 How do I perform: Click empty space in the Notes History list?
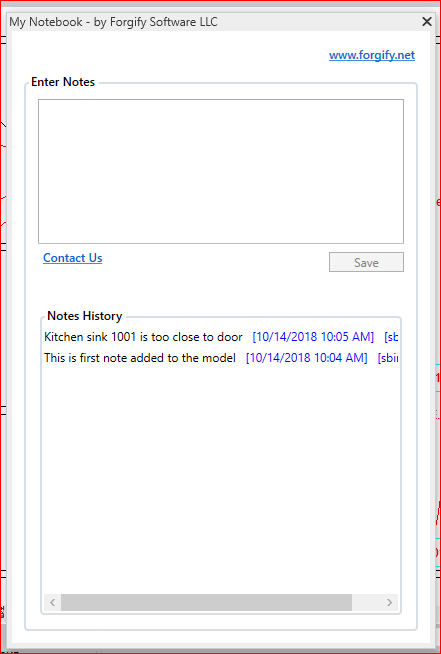221,480
